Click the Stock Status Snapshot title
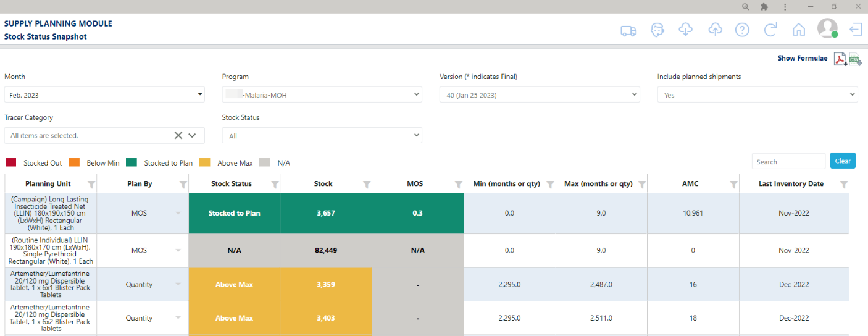The image size is (868, 336). pos(46,36)
